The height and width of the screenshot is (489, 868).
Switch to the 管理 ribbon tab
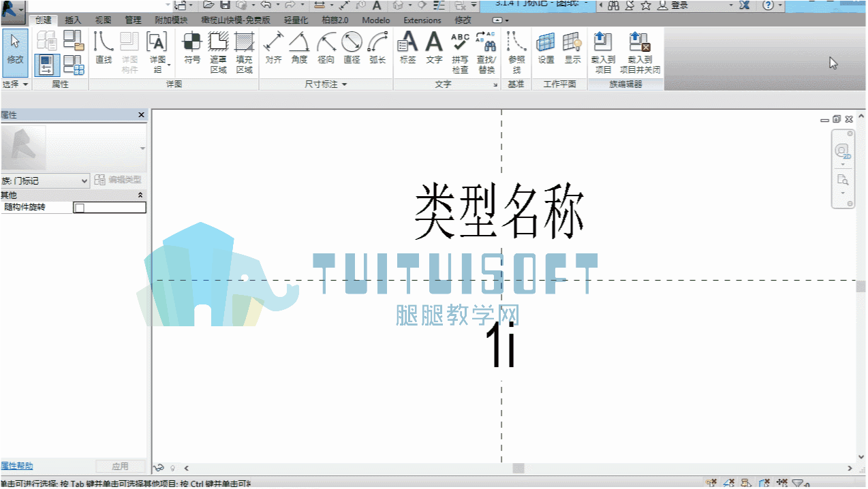(133, 20)
